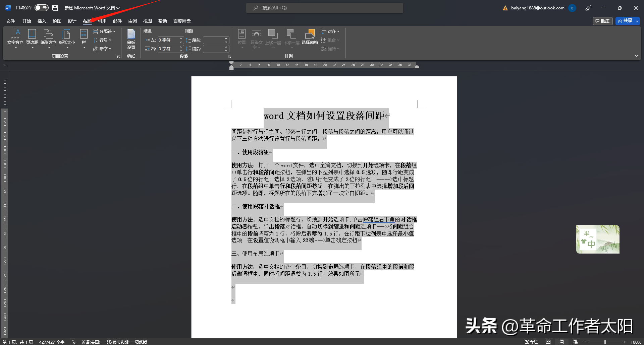Click the 左 left indent field

click(x=171, y=40)
